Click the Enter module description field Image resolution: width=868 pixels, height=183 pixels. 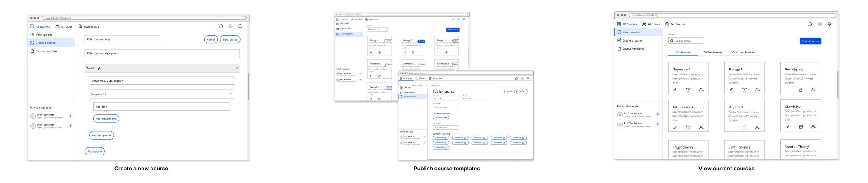tap(162, 81)
